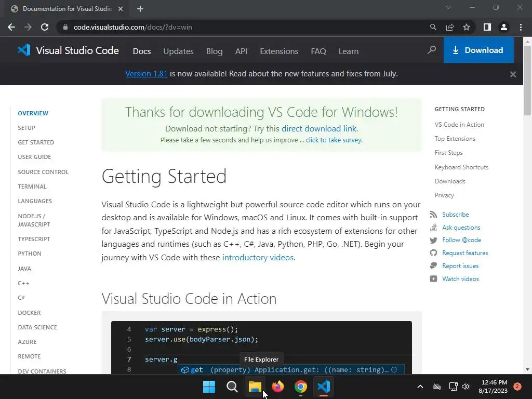
Task: Close the Documentation for Visual Studio tab
Action: coord(121,9)
